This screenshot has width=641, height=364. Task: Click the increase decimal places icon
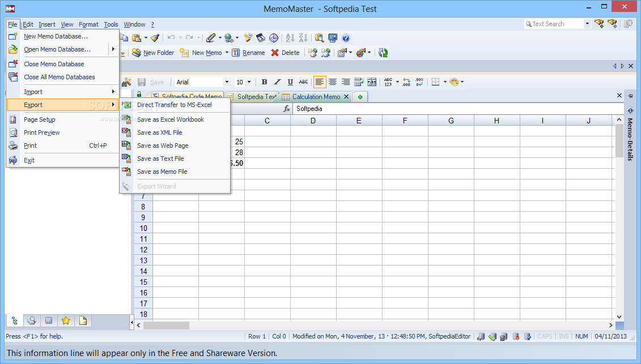point(406,82)
